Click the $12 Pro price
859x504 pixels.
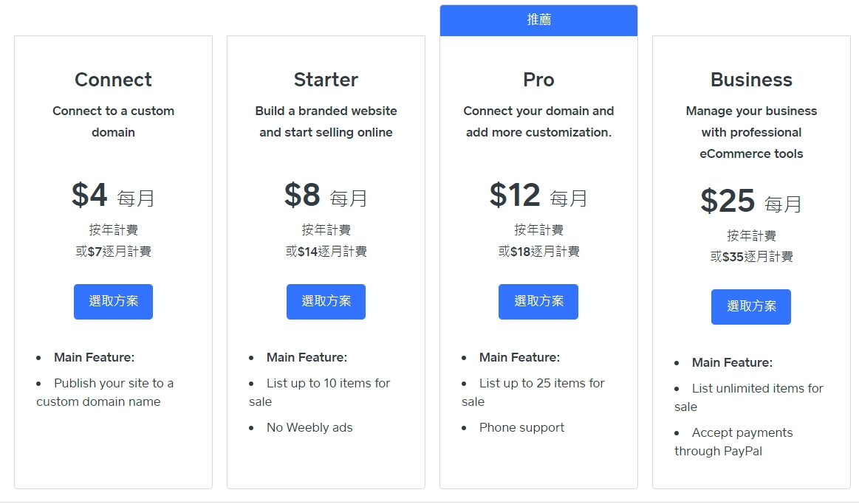point(516,196)
